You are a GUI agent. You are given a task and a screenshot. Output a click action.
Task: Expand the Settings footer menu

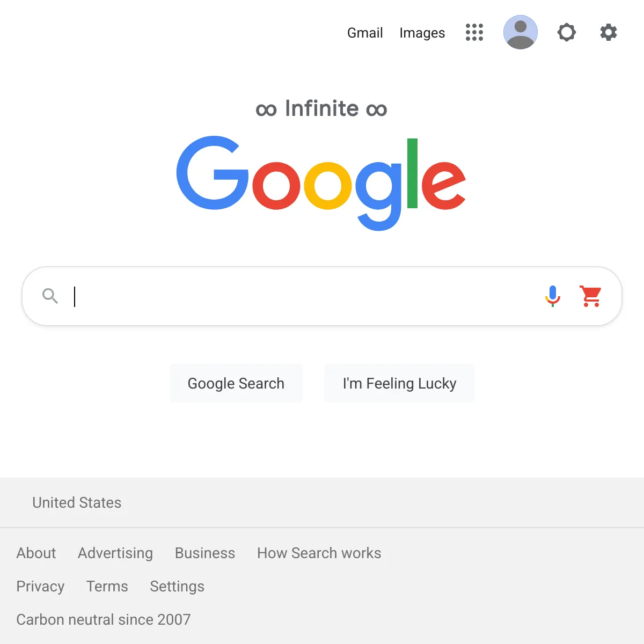(177, 586)
